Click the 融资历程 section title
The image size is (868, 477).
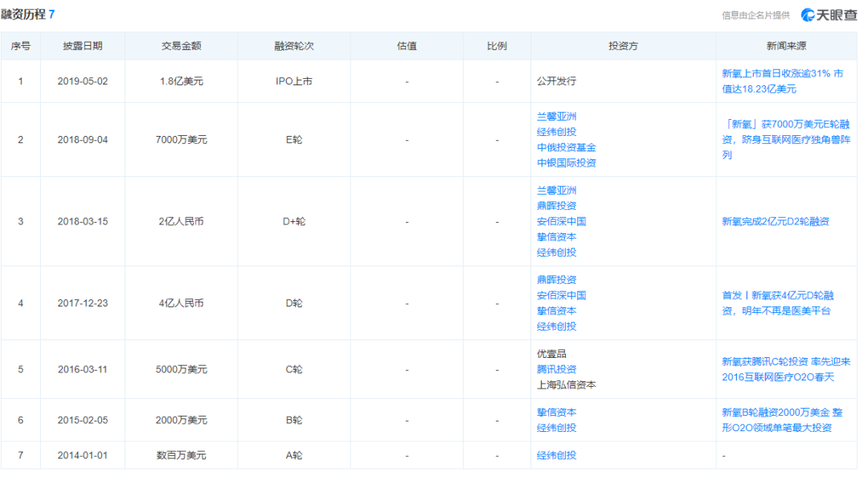point(23,14)
